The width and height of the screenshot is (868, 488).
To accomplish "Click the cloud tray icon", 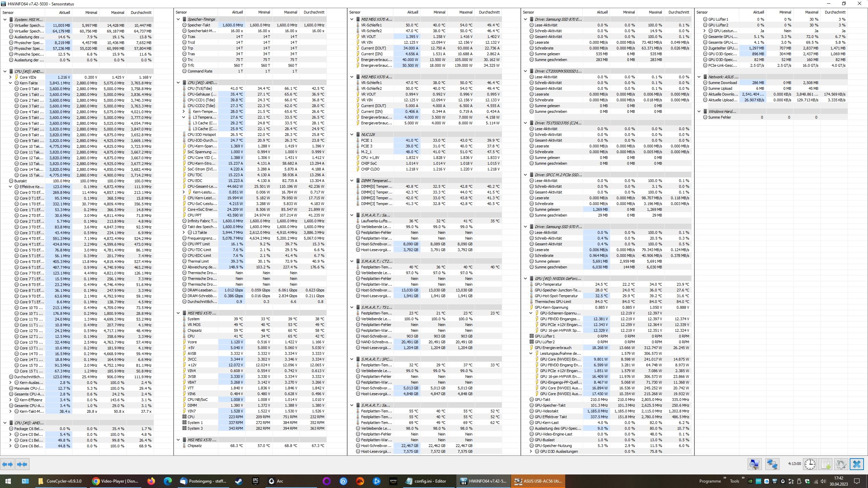I will tap(767, 481).
